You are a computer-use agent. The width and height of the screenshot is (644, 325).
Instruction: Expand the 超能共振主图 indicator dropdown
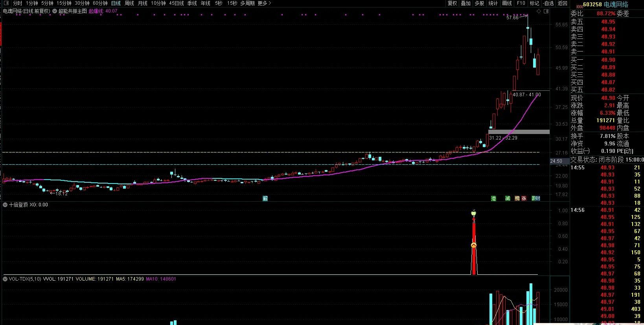55,11
